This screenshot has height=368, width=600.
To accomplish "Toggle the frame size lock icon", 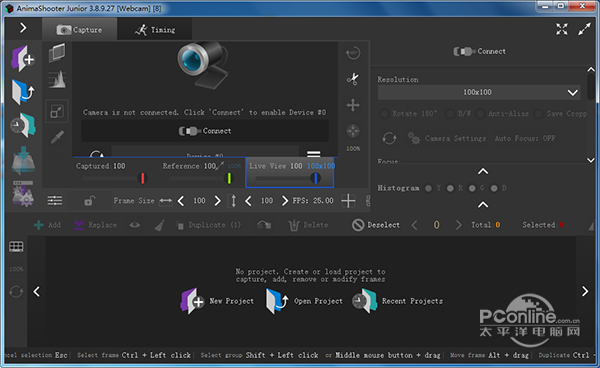I will point(90,200).
